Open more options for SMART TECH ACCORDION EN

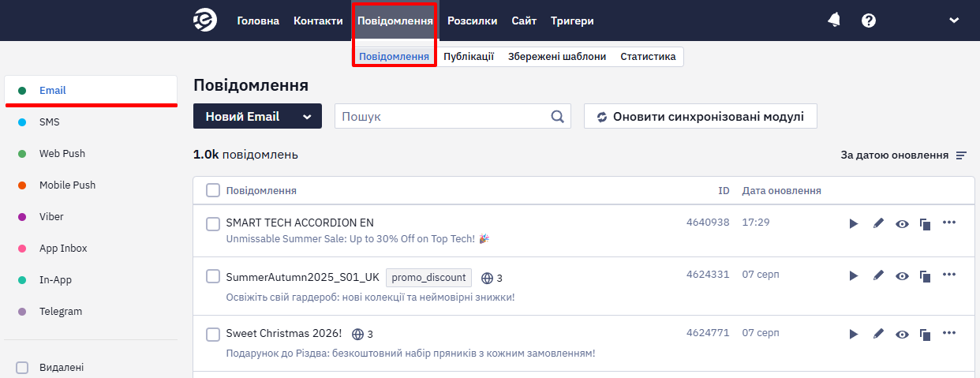[949, 222]
